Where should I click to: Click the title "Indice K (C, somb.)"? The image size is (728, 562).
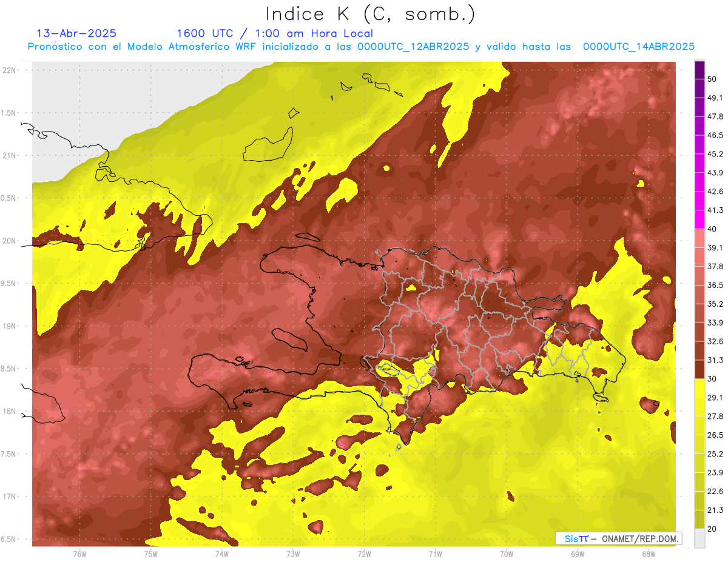[x=371, y=14]
